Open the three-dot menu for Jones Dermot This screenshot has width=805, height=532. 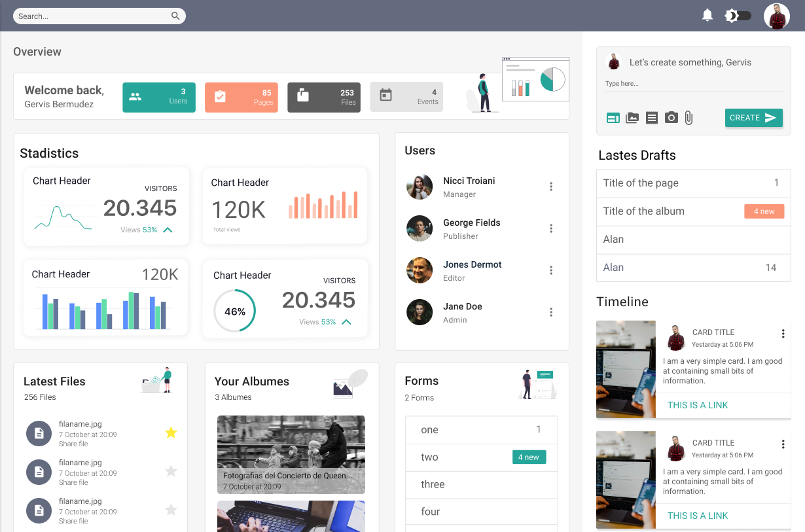coord(551,270)
